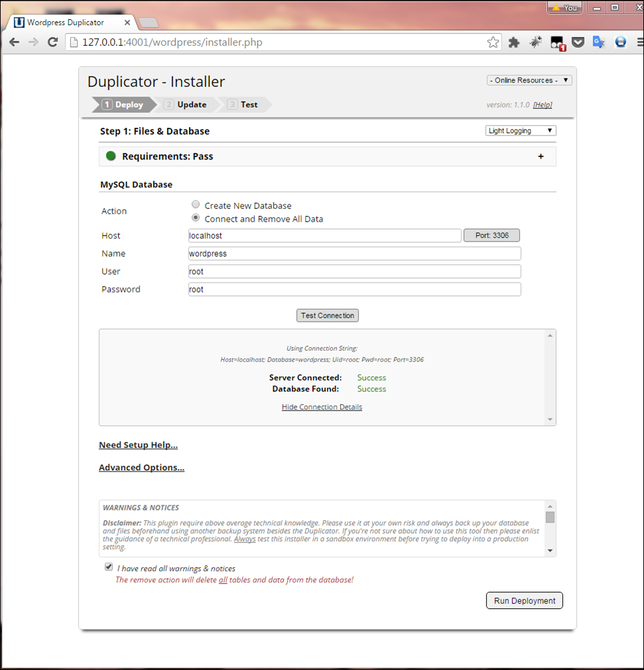Expand Requirements section with plus sign
This screenshot has width=644, height=670.
pyautogui.click(x=541, y=157)
